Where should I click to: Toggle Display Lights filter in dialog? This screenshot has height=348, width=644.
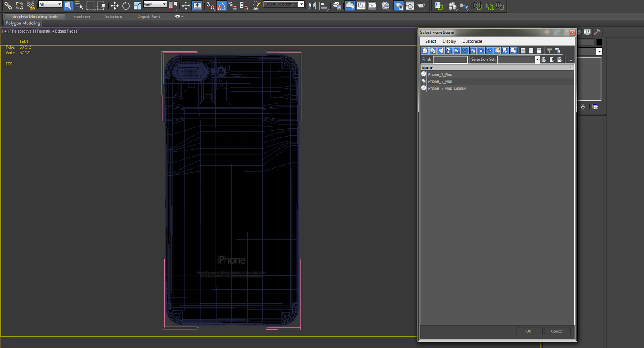(441, 51)
